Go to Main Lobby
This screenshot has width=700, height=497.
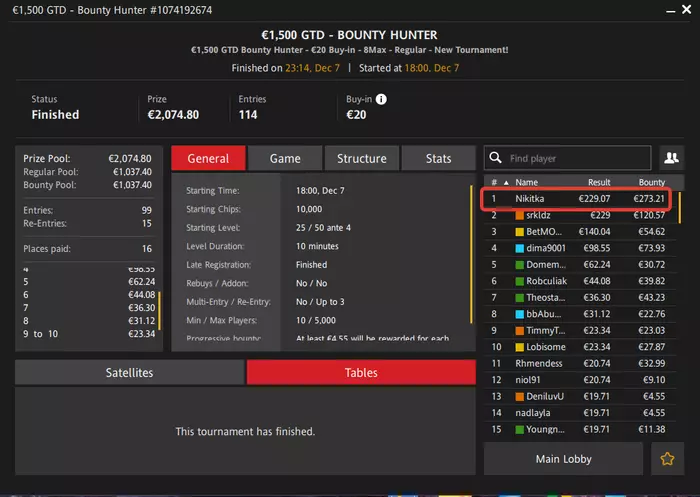(x=563, y=459)
